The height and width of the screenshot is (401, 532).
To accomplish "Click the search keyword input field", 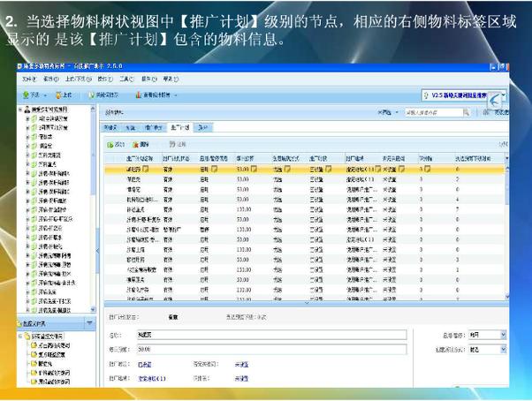I will pos(434,112).
